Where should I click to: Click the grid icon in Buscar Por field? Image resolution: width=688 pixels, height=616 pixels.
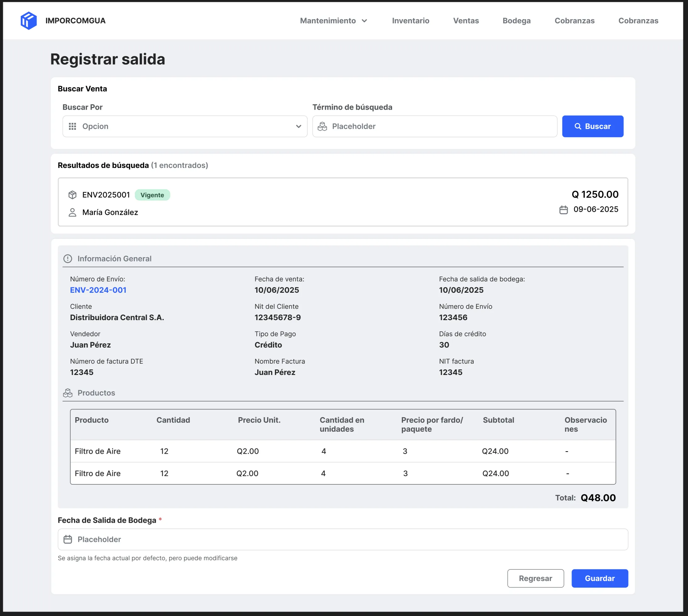tap(72, 126)
